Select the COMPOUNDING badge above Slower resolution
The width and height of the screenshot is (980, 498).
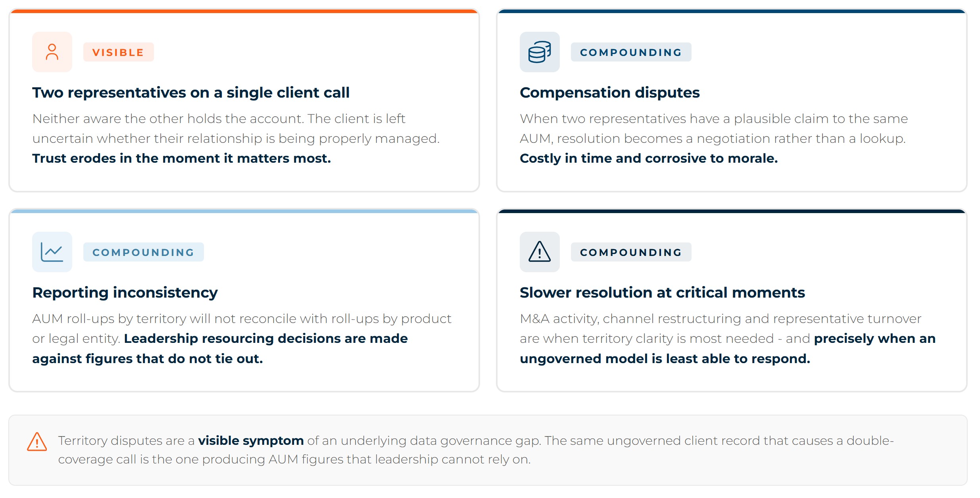pos(631,252)
